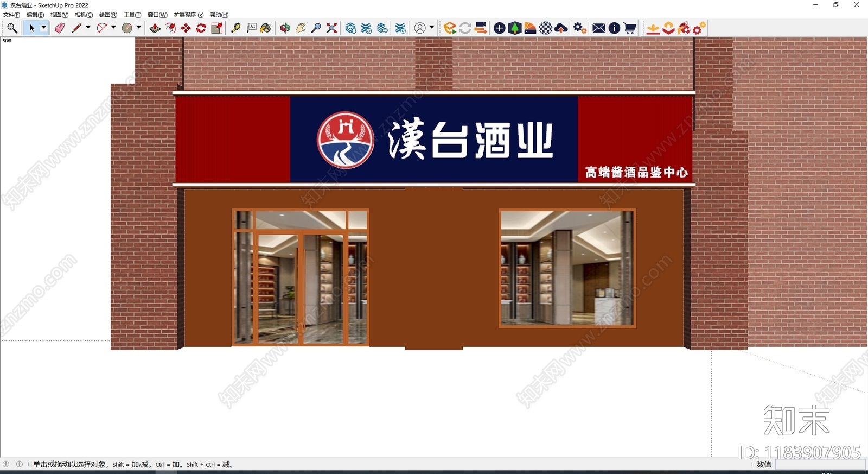Open the 窗口(W) menu
868x474 pixels.
[x=157, y=15]
